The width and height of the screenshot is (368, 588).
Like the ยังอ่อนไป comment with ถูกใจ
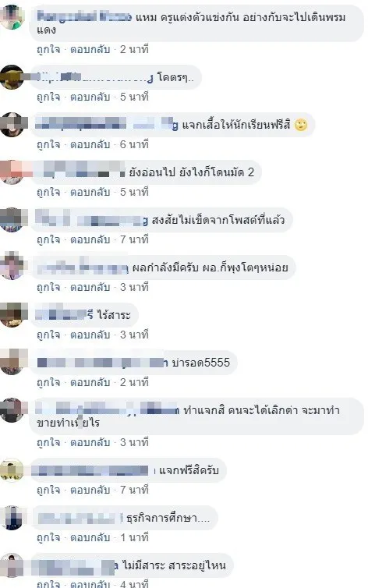coord(48,192)
